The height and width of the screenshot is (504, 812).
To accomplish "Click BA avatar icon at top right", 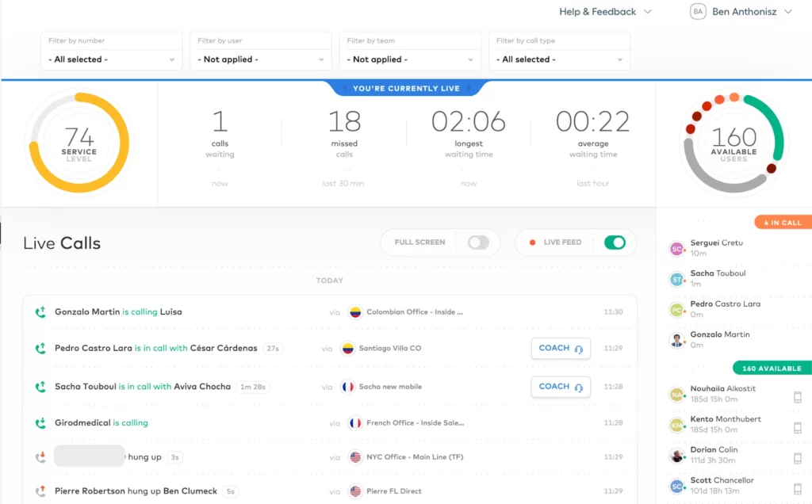I will [698, 11].
